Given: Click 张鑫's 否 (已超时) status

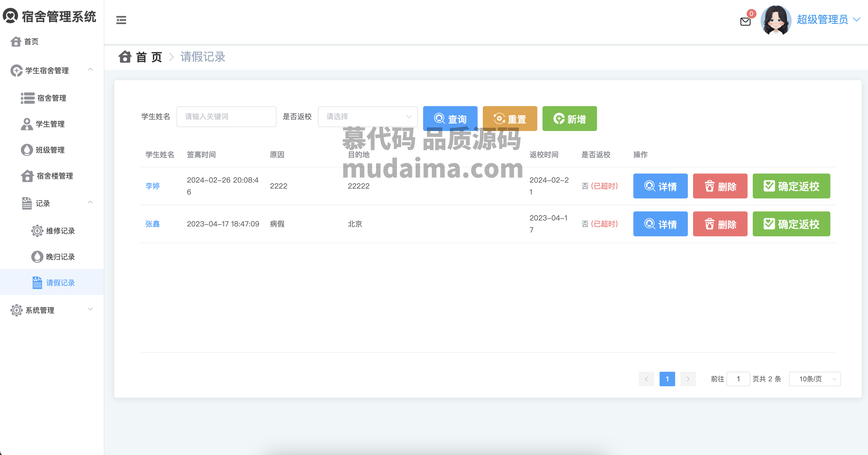Looking at the screenshot, I should pos(600,224).
